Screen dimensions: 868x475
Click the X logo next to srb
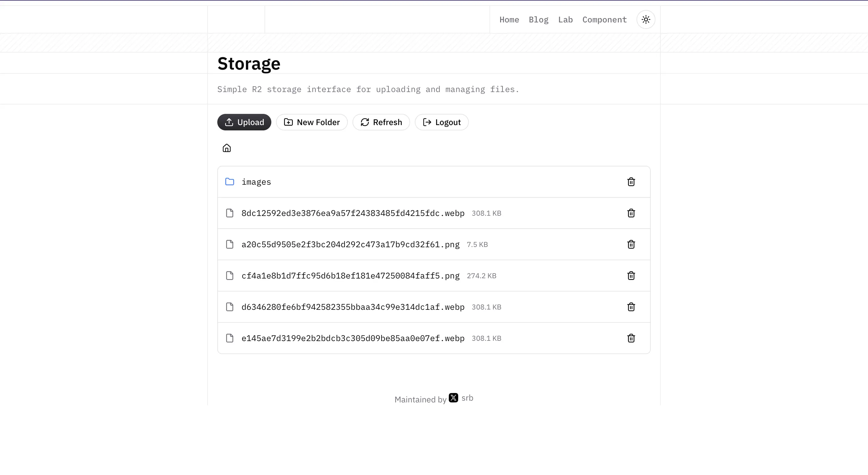point(453,398)
